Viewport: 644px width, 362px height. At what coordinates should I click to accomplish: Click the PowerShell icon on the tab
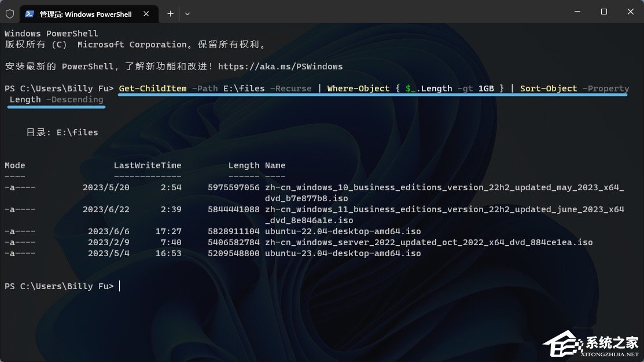pyautogui.click(x=29, y=14)
